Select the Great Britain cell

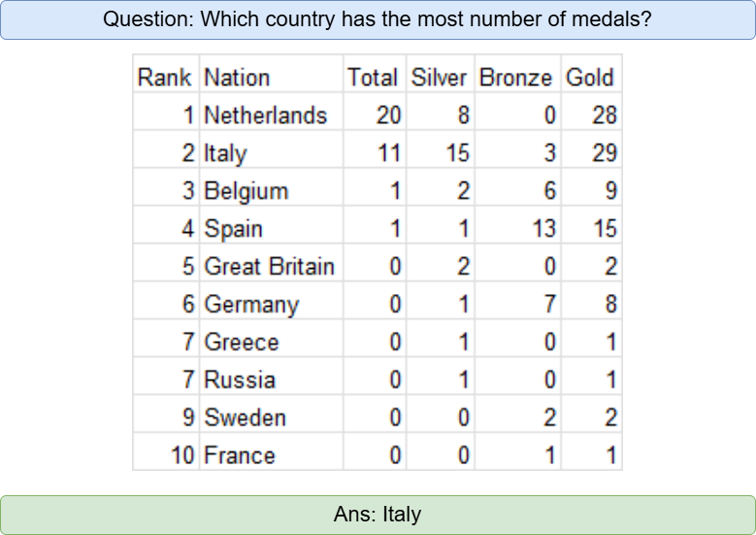269,267
